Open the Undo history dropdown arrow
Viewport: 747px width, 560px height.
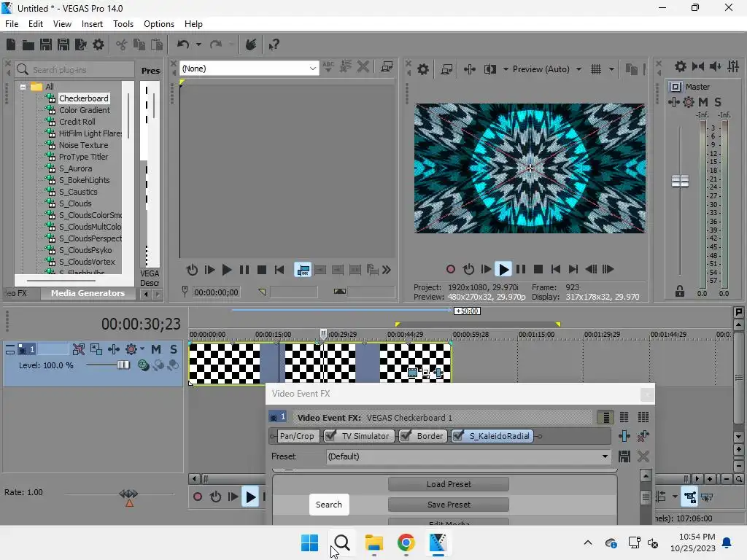click(x=198, y=44)
